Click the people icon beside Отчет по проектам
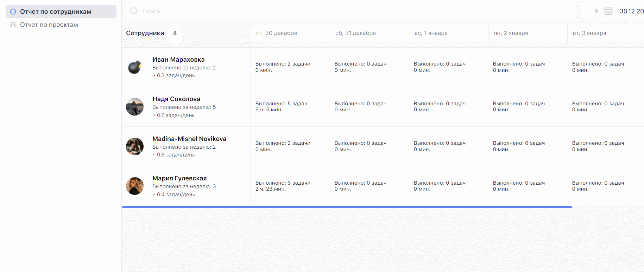The height and width of the screenshot is (272, 644). click(x=13, y=25)
